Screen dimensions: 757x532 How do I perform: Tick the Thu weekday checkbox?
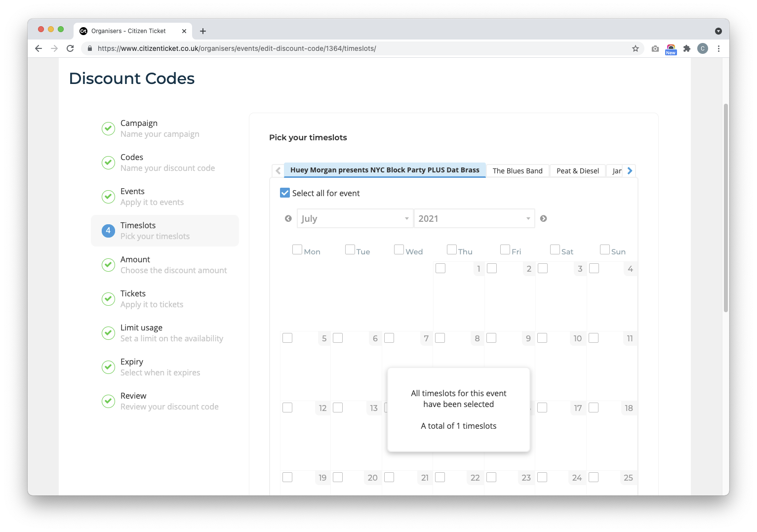[452, 249]
